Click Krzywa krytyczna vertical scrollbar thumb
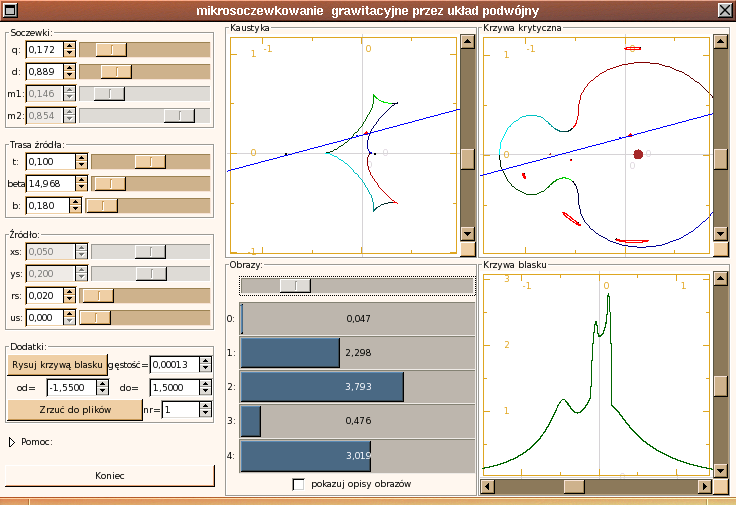The image size is (736, 505). (x=721, y=159)
